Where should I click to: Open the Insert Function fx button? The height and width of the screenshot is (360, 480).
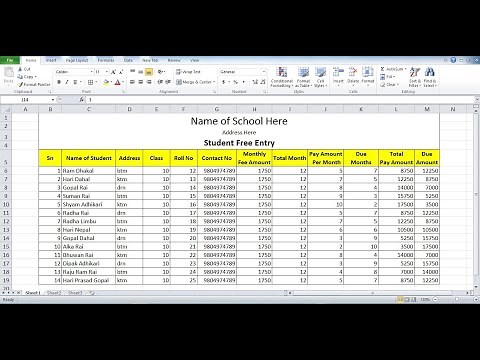coord(82,100)
